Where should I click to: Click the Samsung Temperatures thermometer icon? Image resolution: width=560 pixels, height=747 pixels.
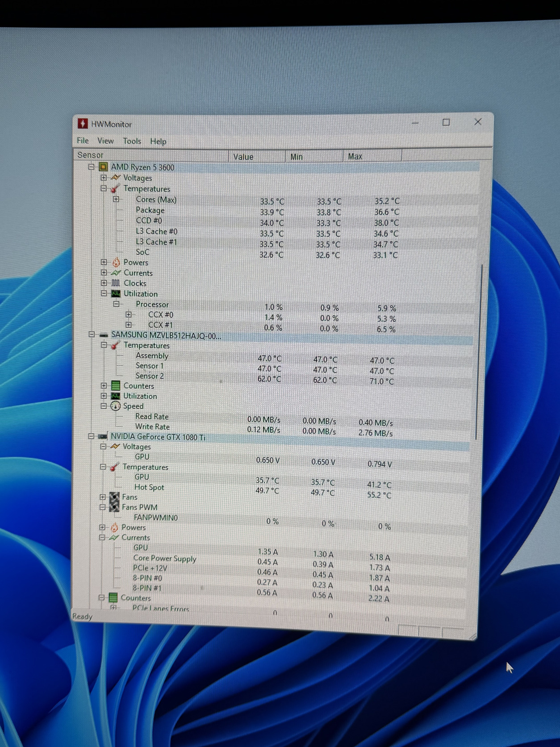coord(116,345)
